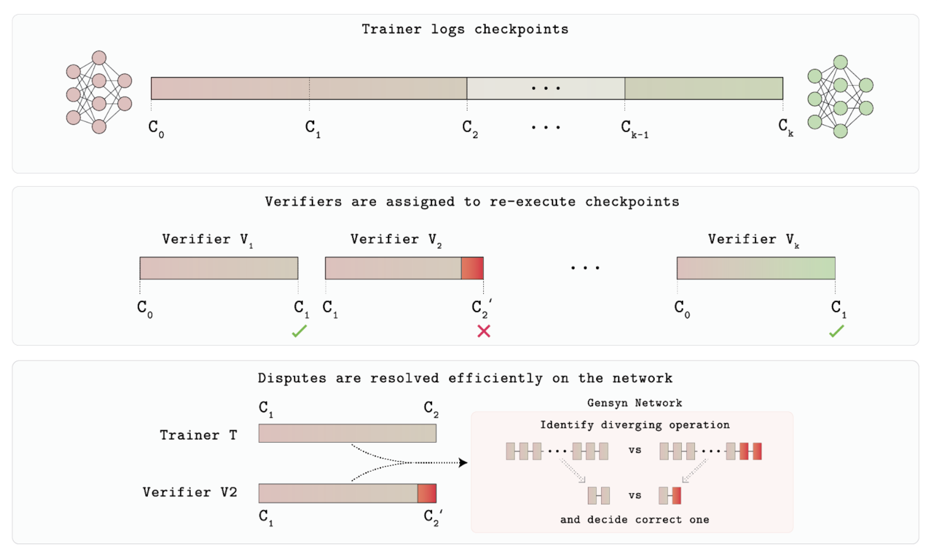
Task: Click the green end segment of top checkpoint bar
Action: click(x=703, y=89)
